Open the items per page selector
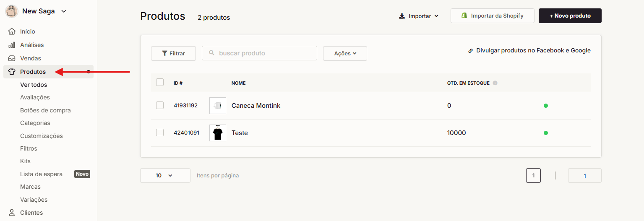 (165, 176)
